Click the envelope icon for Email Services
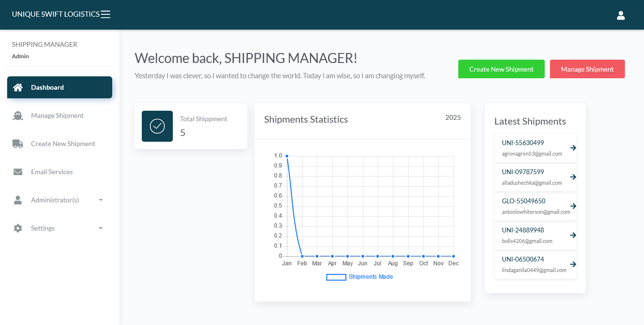This screenshot has height=325, width=644. pyautogui.click(x=18, y=172)
